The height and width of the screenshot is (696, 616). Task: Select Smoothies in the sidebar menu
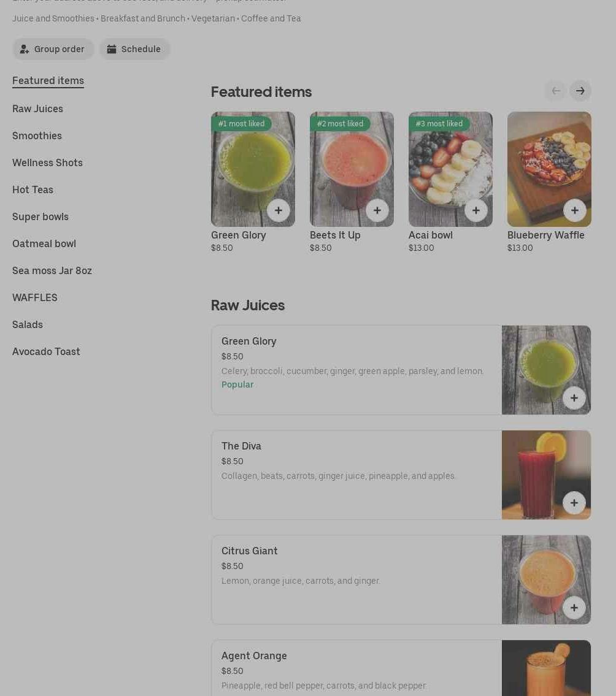pos(37,136)
